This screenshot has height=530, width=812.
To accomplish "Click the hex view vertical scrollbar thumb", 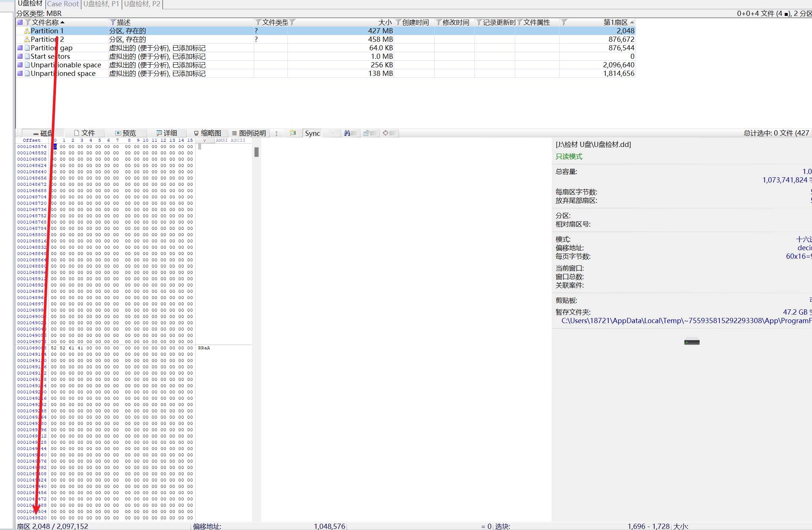I will coord(256,152).
